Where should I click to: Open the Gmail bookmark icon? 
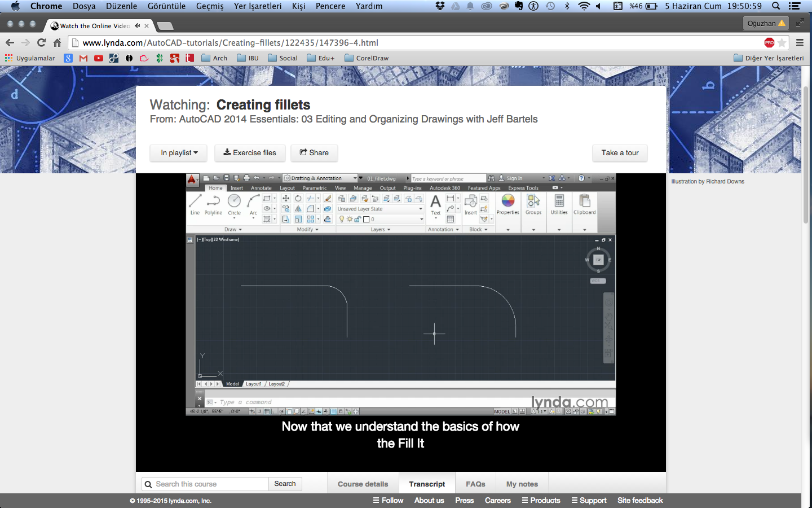[x=83, y=58]
